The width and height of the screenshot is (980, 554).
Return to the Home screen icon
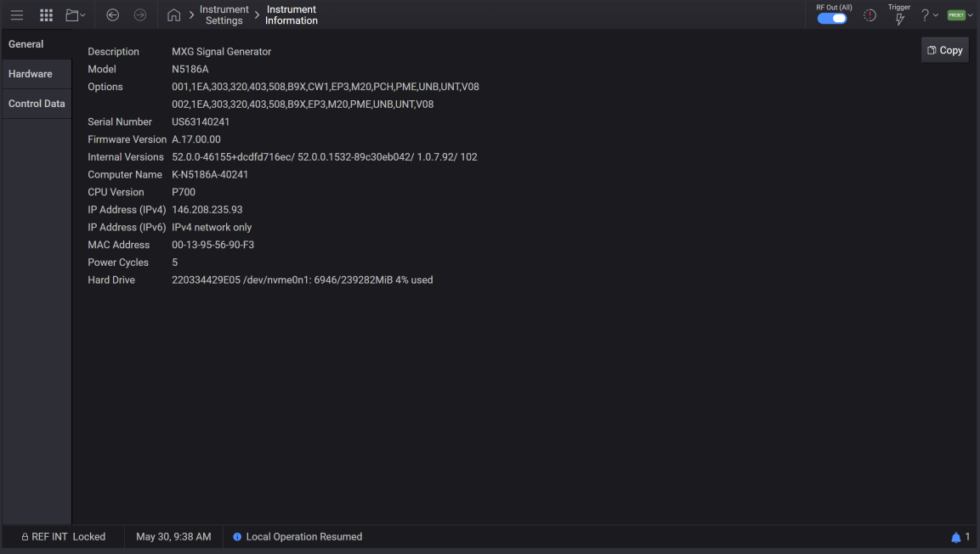[x=173, y=15]
